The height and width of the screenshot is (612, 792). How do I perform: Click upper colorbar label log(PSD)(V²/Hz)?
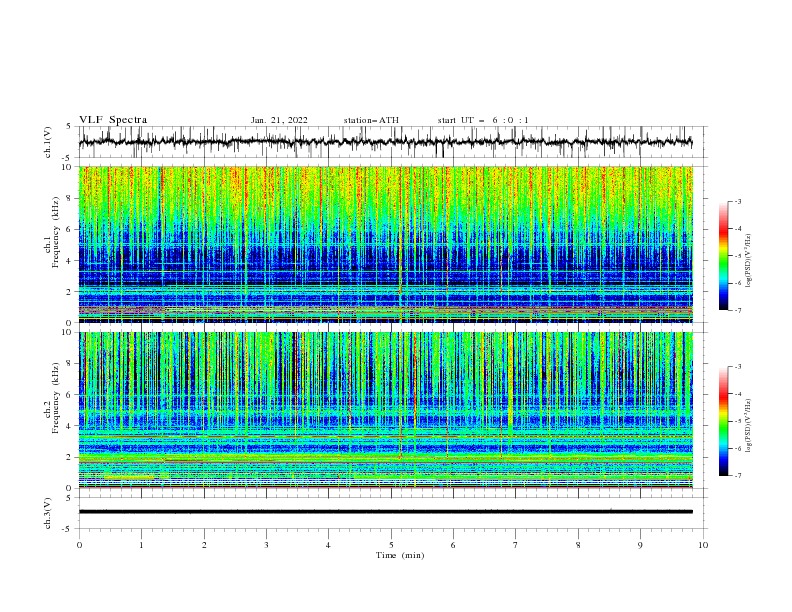pyautogui.click(x=749, y=261)
